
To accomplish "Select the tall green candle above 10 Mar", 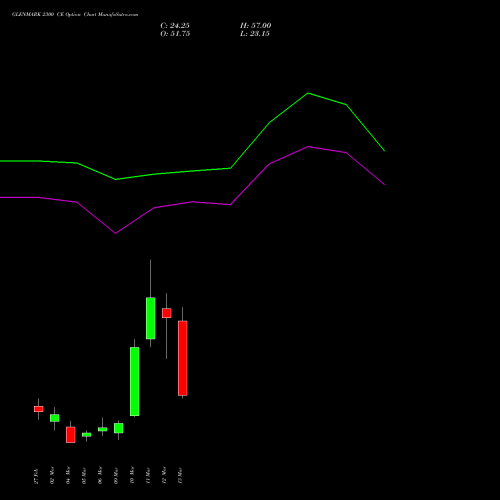I will point(135,382).
